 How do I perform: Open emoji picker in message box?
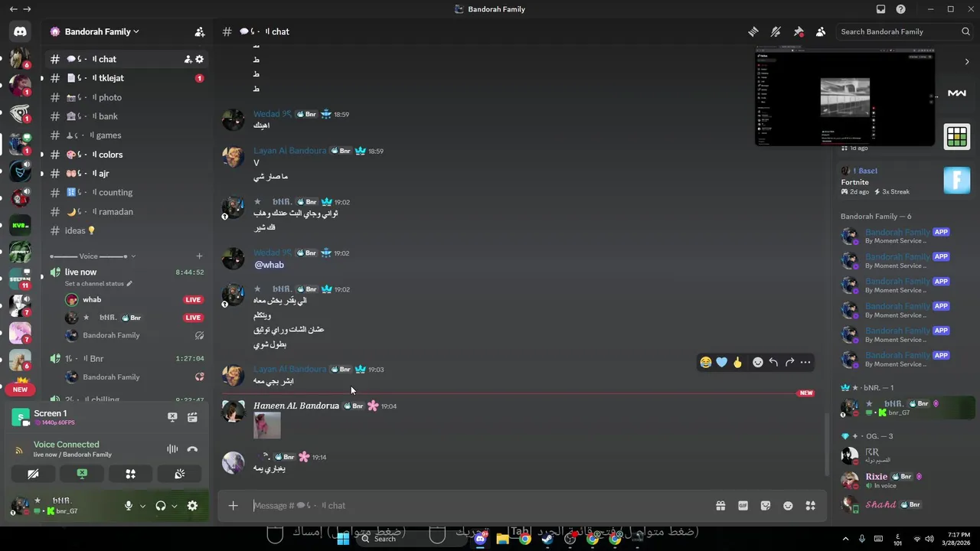pyautogui.click(x=788, y=505)
